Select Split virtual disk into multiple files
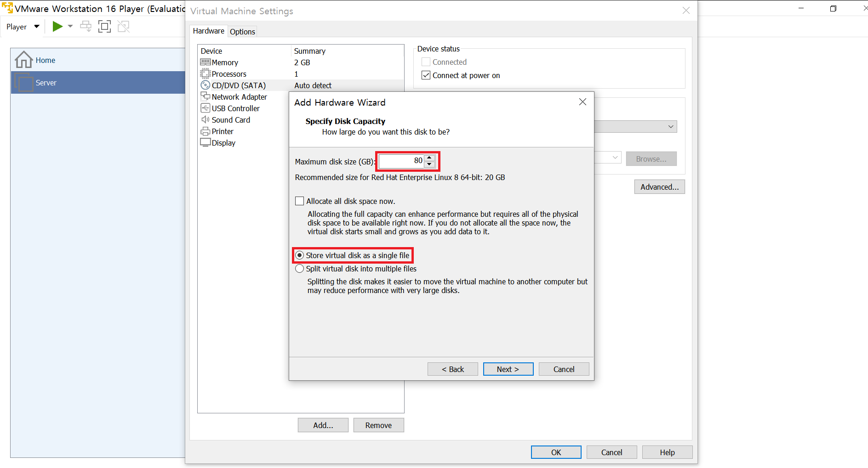 coord(300,269)
